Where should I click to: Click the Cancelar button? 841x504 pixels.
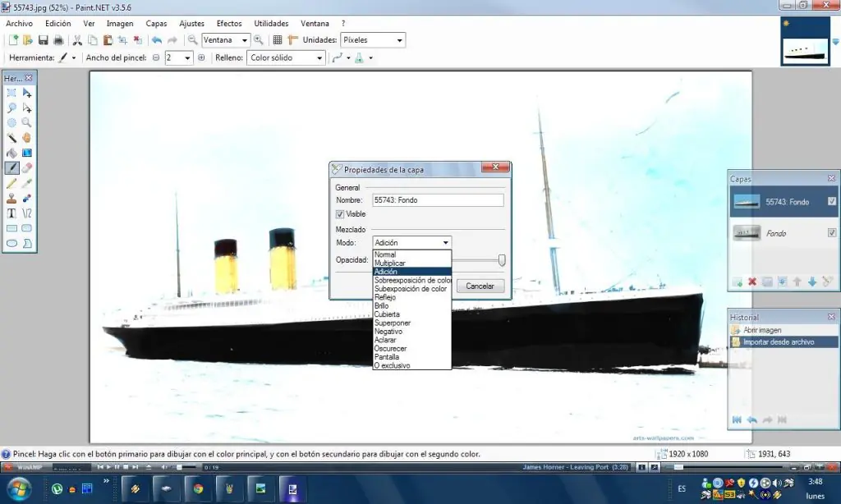pos(480,286)
